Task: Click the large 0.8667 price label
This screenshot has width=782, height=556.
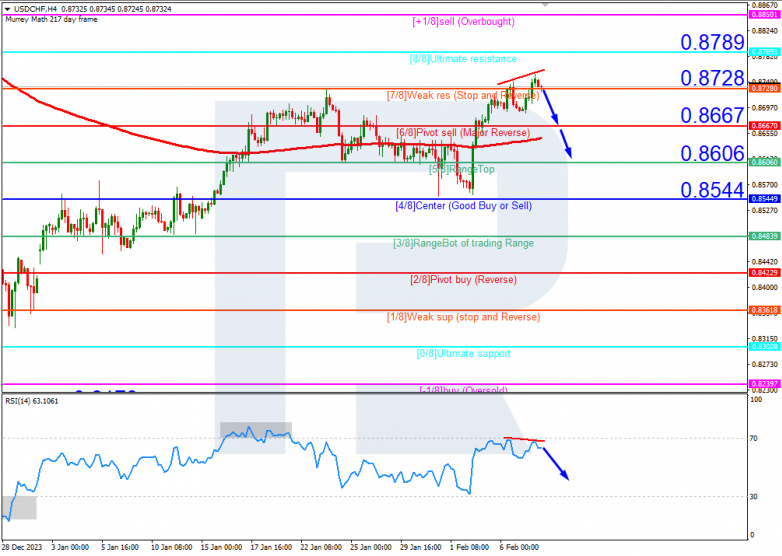Action: coord(712,116)
